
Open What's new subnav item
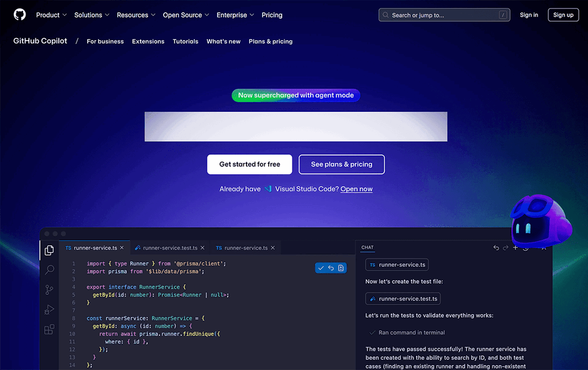[223, 41]
